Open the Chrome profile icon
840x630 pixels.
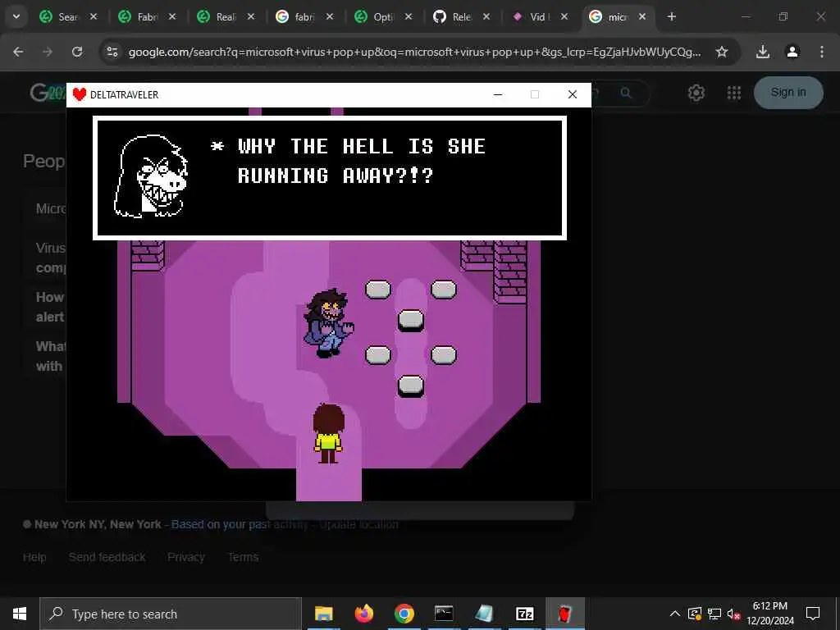(x=792, y=52)
